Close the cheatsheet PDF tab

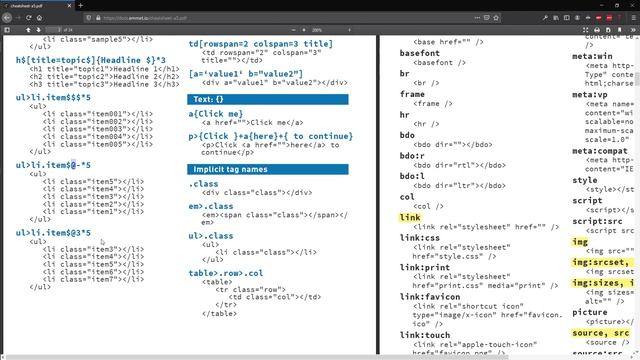(69, 6)
